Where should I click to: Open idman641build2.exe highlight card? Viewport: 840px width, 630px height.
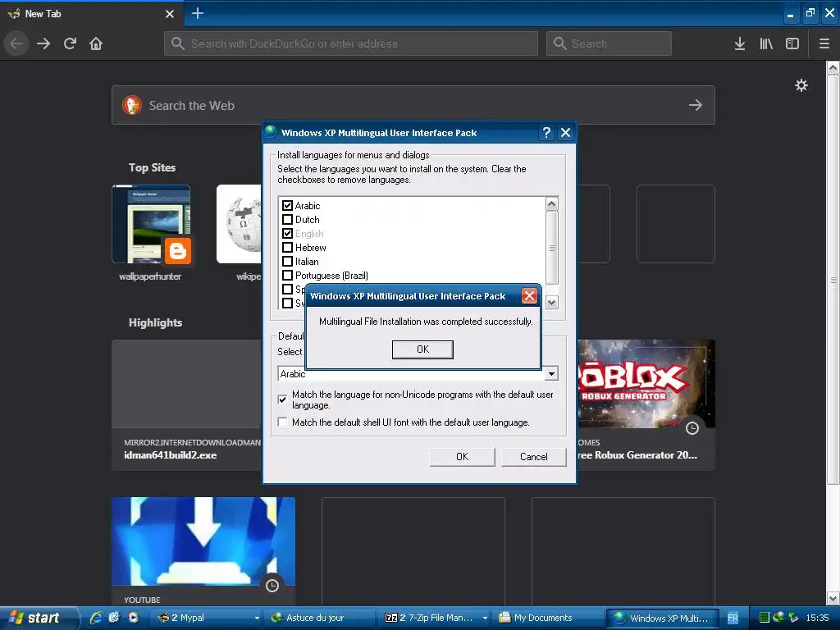pyautogui.click(x=187, y=404)
